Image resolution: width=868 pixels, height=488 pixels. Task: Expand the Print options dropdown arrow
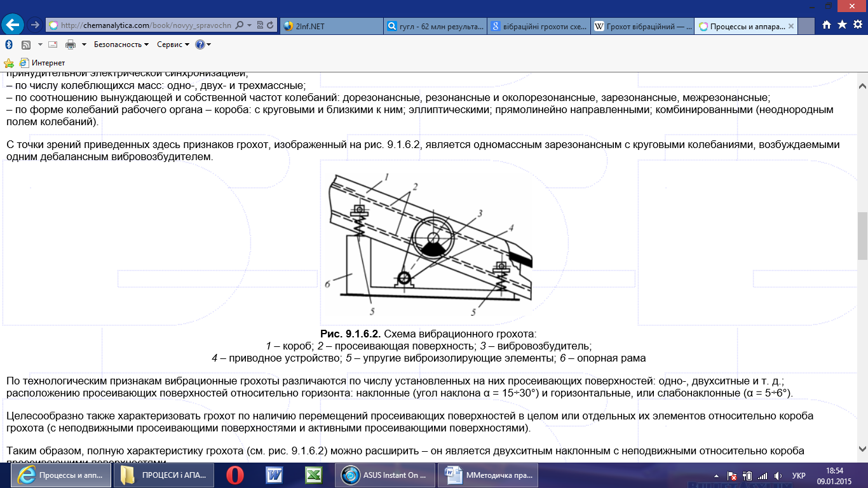coord(83,44)
